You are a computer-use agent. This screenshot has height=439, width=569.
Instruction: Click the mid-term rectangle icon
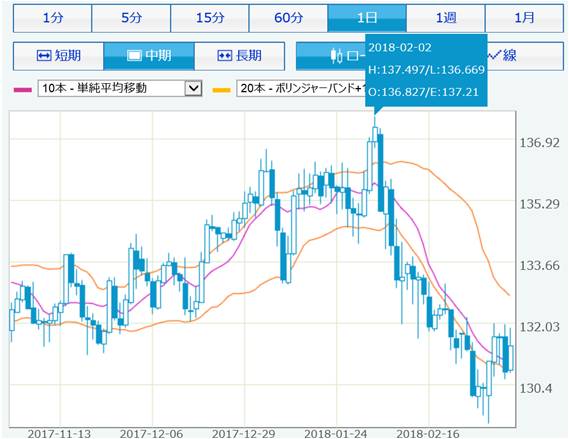click(x=134, y=56)
